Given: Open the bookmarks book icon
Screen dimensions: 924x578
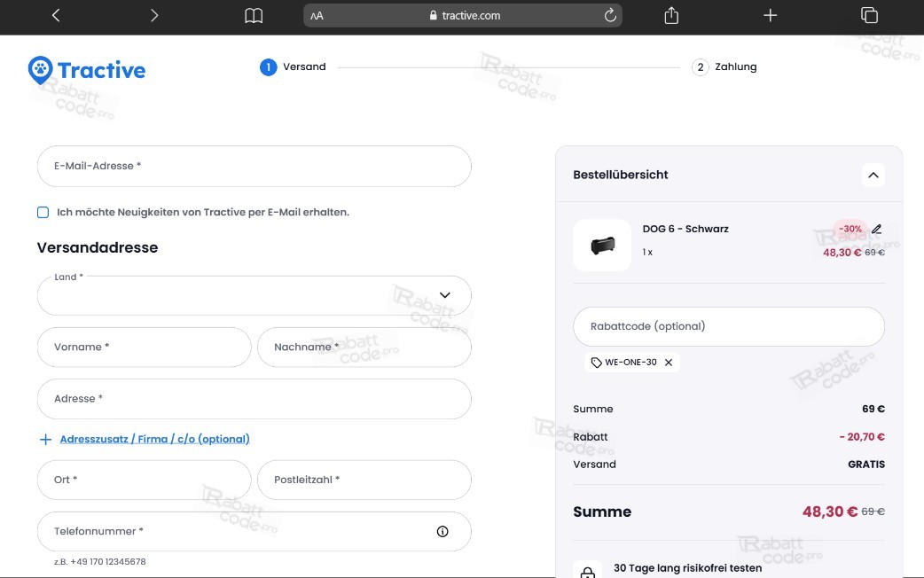Looking at the screenshot, I should (x=254, y=16).
